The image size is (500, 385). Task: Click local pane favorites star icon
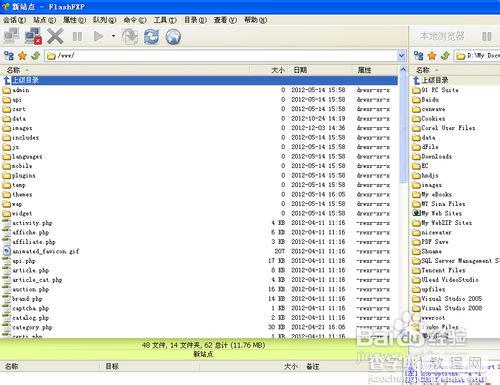click(x=432, y=56)
